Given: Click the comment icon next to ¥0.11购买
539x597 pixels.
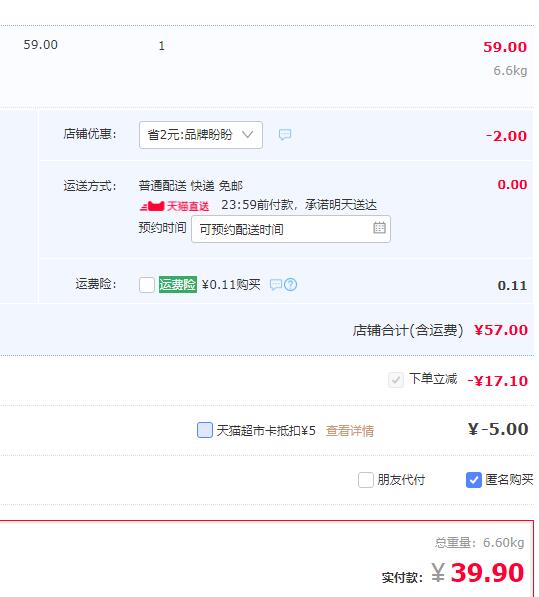Looking at the screenshot, I should click(276, 284).
